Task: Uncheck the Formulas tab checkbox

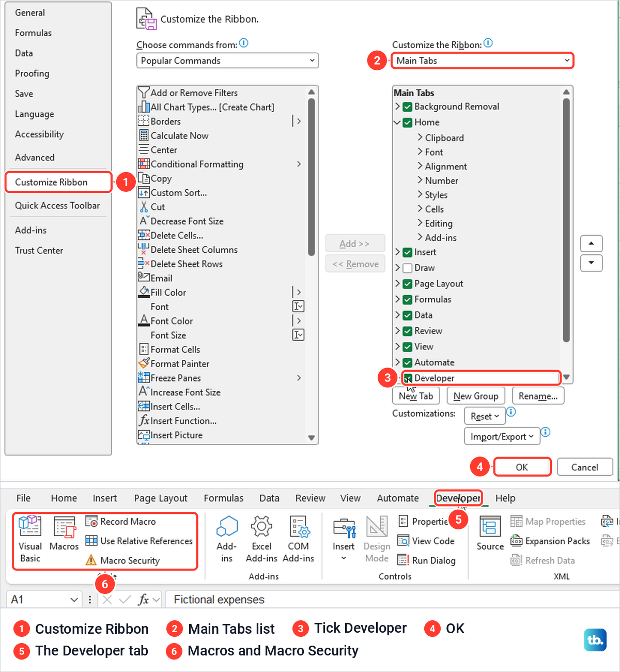Action: pos(408,299)
